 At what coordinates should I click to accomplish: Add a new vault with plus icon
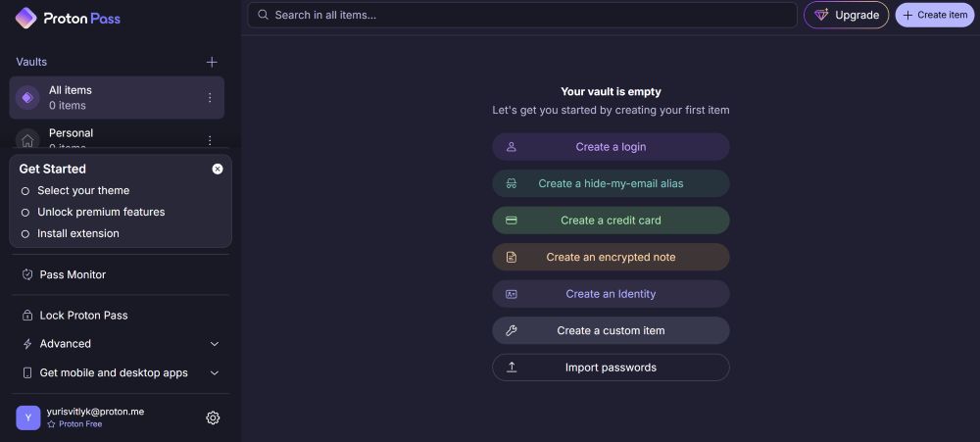coord(212,62)
